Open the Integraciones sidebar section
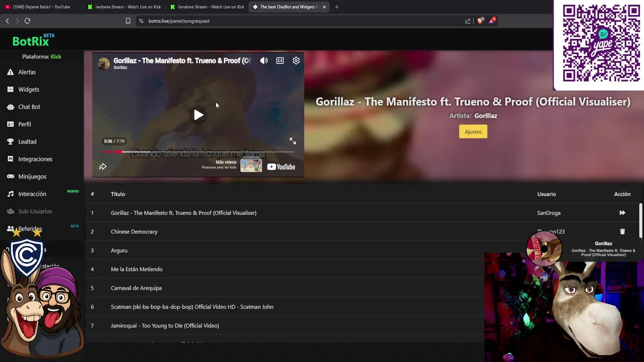Screen dimensions: 644x362 click(35, 159)
